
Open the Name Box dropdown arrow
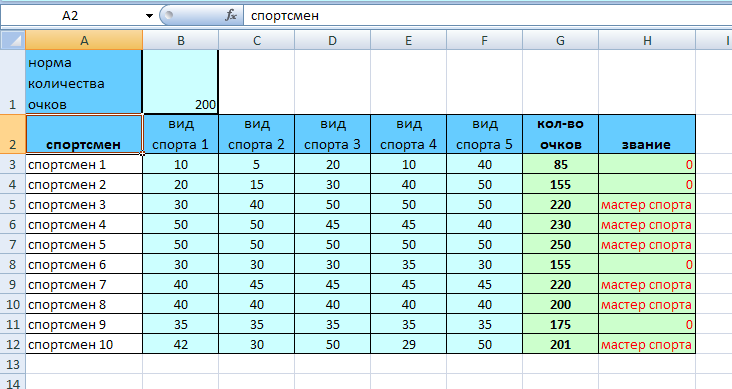click(x=149, y=16)
